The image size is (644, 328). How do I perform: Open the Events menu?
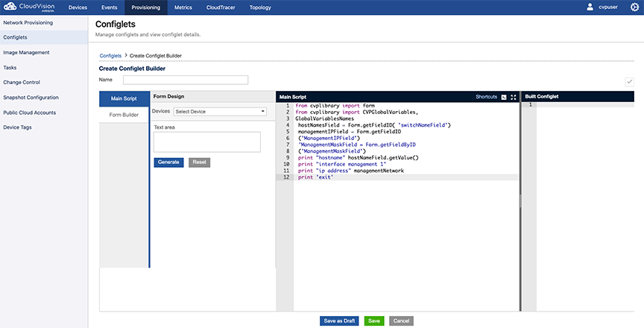pos(110,7)
